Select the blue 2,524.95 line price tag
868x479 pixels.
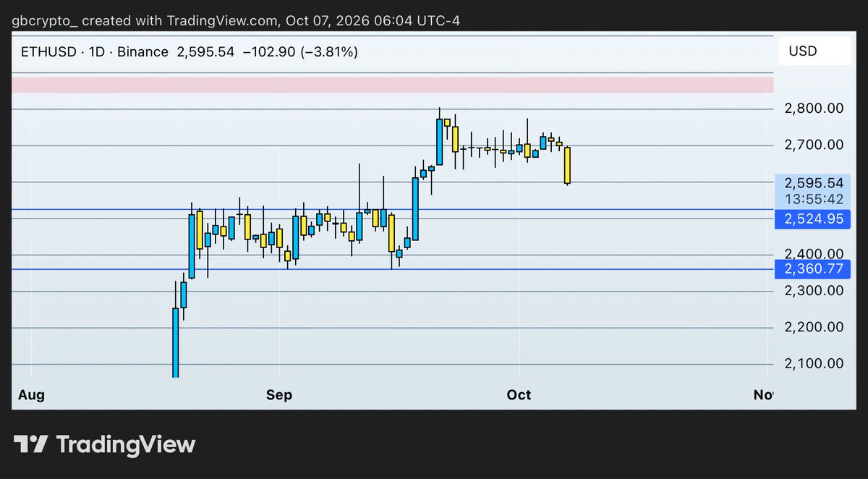(x=814, y=219)
